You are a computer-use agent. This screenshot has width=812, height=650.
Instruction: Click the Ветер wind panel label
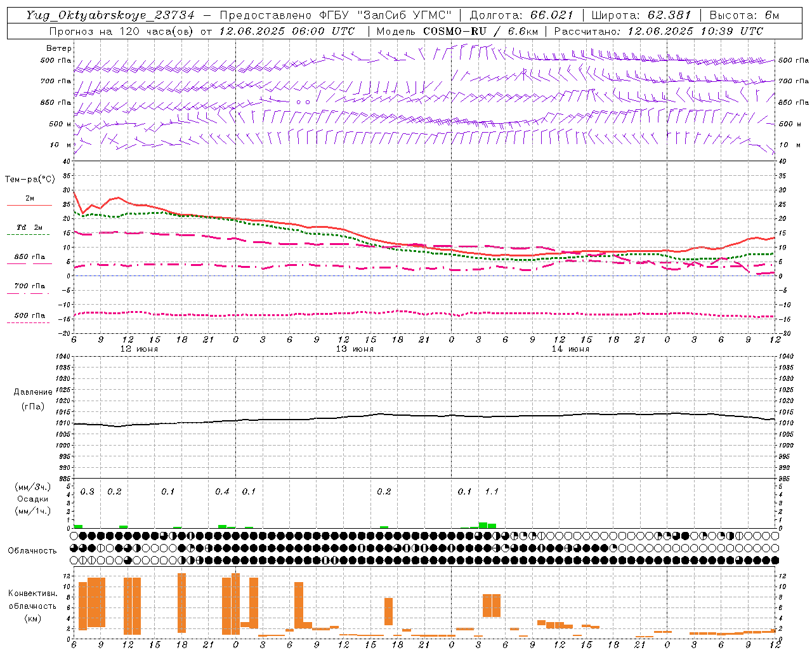click(59, 48)
